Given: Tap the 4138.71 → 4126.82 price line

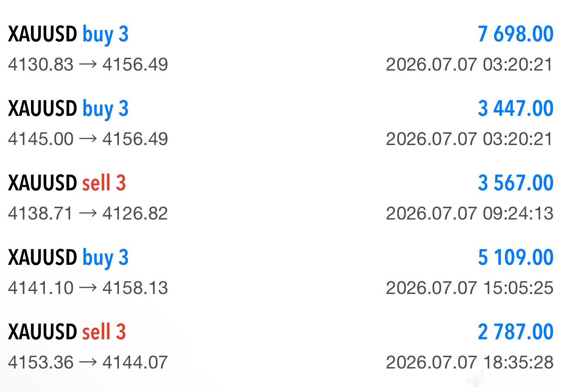Looking at the screenshot, I should coord(88,213).
